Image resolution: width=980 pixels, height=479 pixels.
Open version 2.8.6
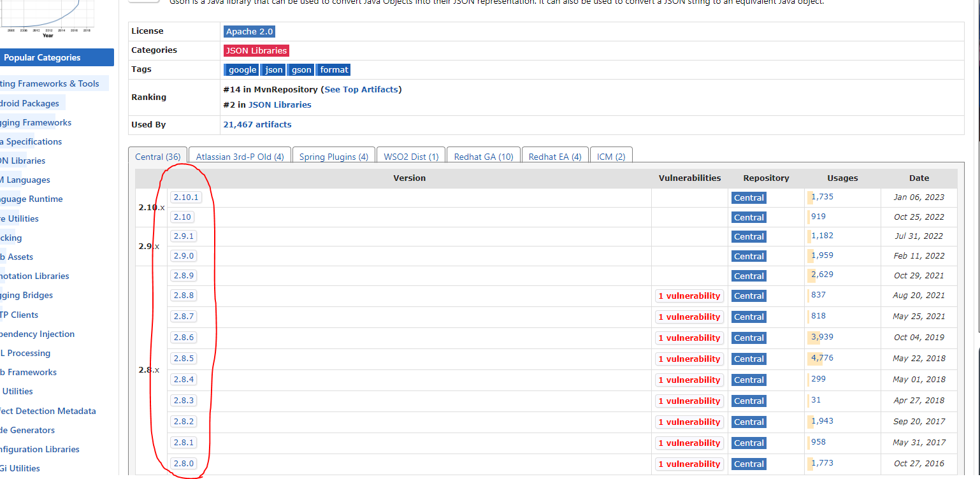[x=184, y=338]
